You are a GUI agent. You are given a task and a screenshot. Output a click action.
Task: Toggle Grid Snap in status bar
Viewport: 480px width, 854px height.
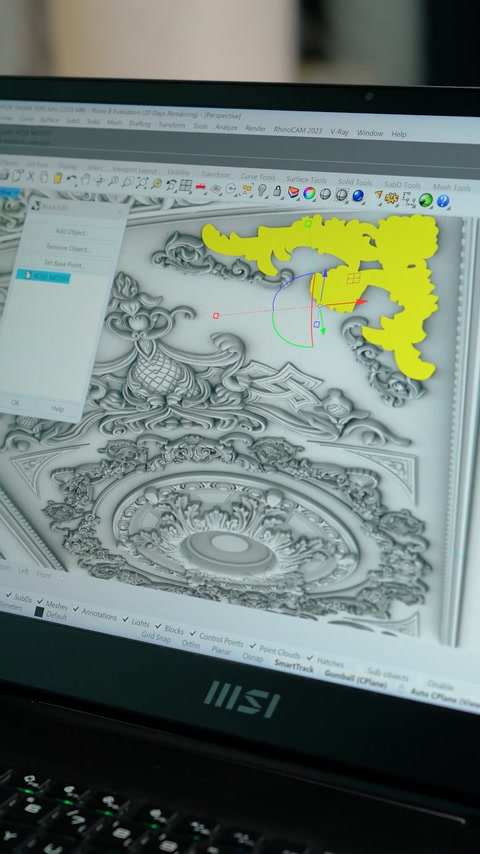(x=156, y=637)
